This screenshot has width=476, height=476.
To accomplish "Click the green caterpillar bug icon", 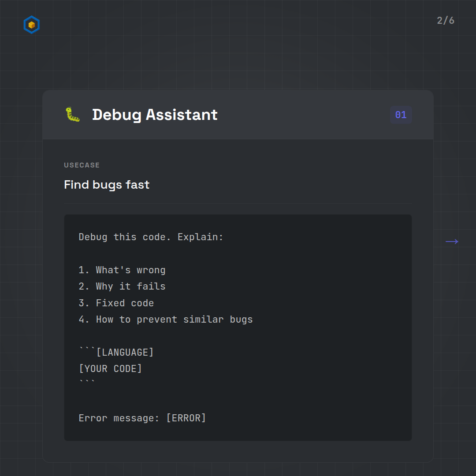I will click(x=73, y=115).
